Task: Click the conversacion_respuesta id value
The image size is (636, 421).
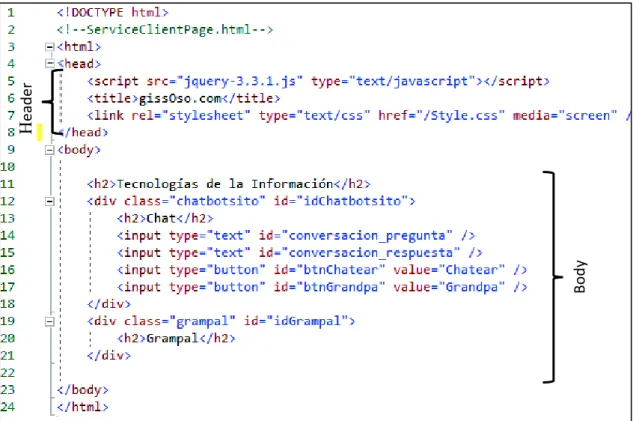Action: [x=370, y=253]
